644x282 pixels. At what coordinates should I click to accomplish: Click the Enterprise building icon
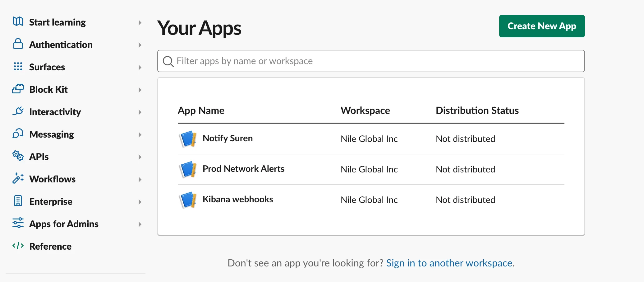(x=18, y=201)
